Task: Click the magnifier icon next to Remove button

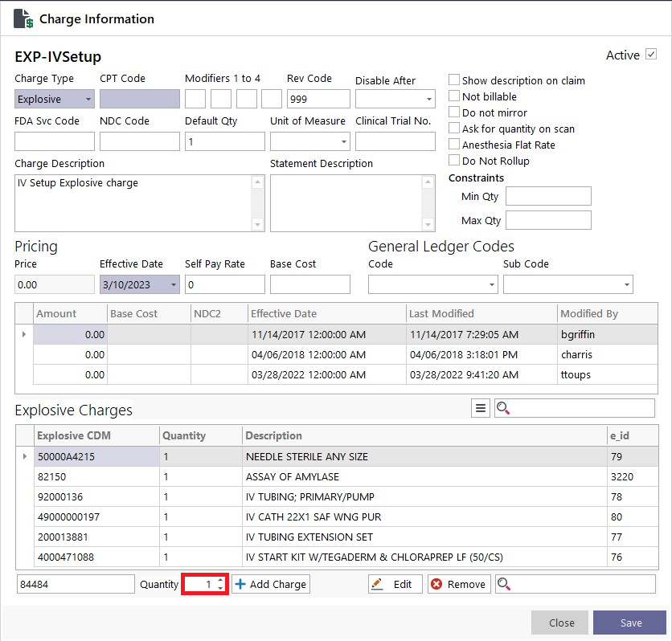Action: coord(503,584)
